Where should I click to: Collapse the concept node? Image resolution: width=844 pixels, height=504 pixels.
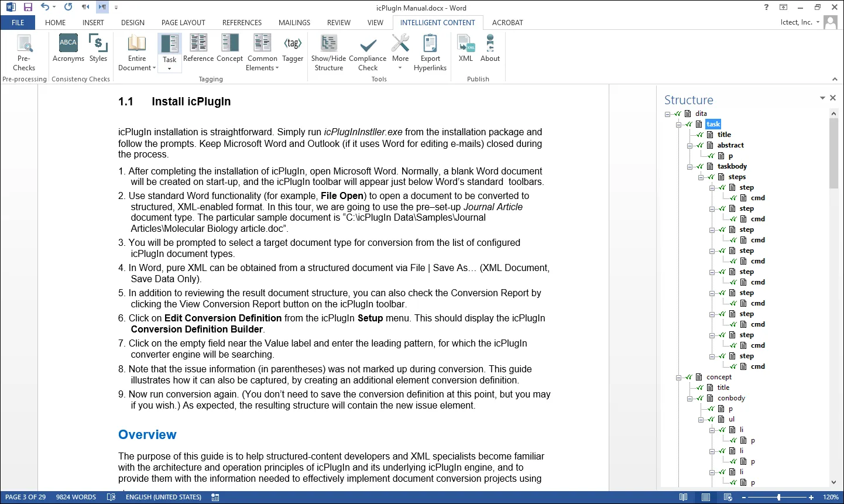point(679,378)
